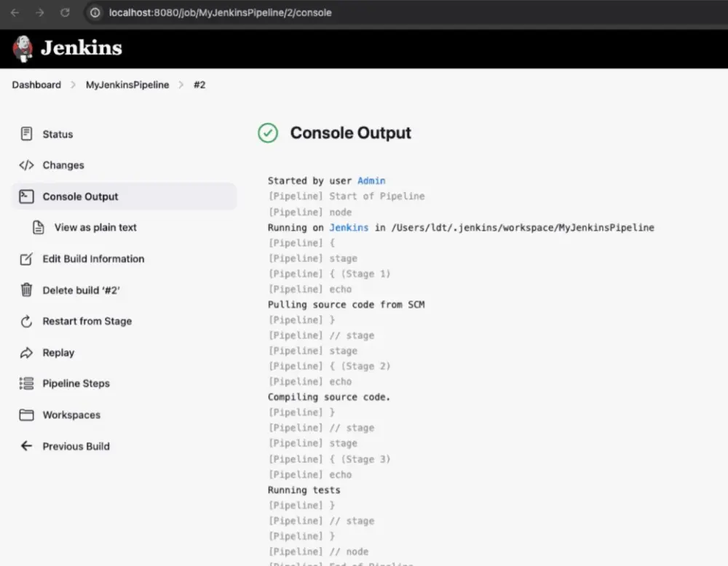The height and width of the screenshot is (566, 728).
Task: Open MyJenkinsPipeline breadcrumb item
Action: point(127,85)
